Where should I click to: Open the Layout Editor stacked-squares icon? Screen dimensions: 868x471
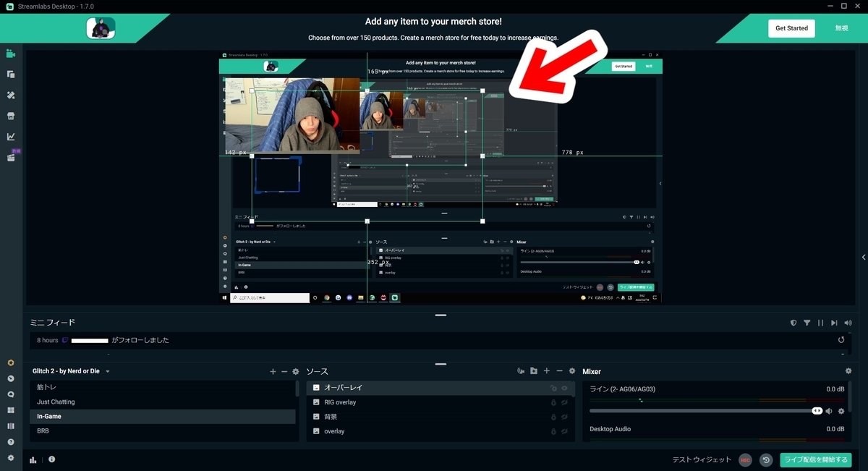(x=11, y=75)
